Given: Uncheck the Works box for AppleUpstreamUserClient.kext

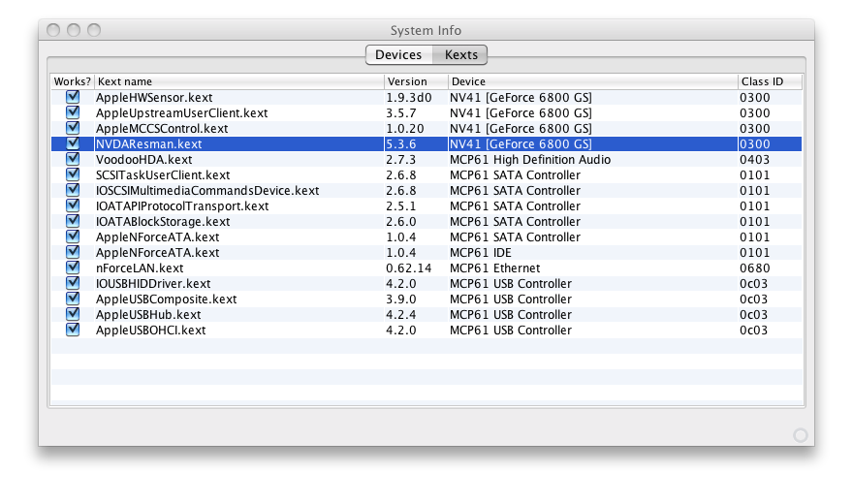Looking at the screenshot, I should tap(73, 112).
